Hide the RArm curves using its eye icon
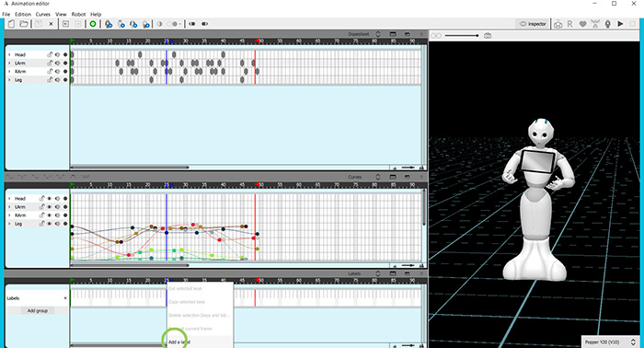 point(50,215)
